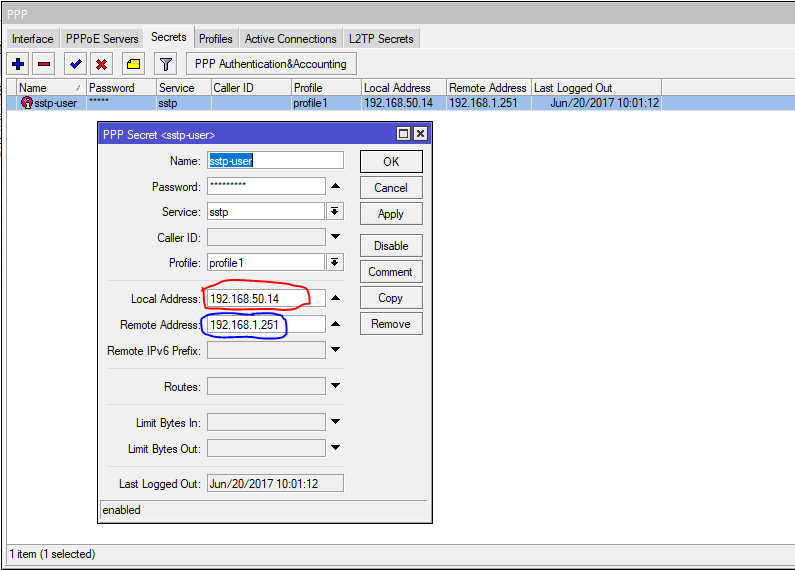
Task: Expand the Limit Bytes In arrow
Action: [x=335, y=423]
